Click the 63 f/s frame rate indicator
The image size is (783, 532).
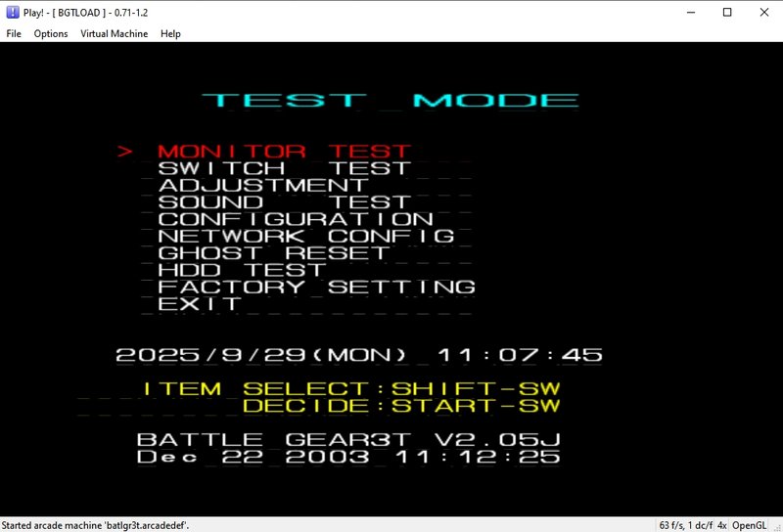tap(686, 525)
